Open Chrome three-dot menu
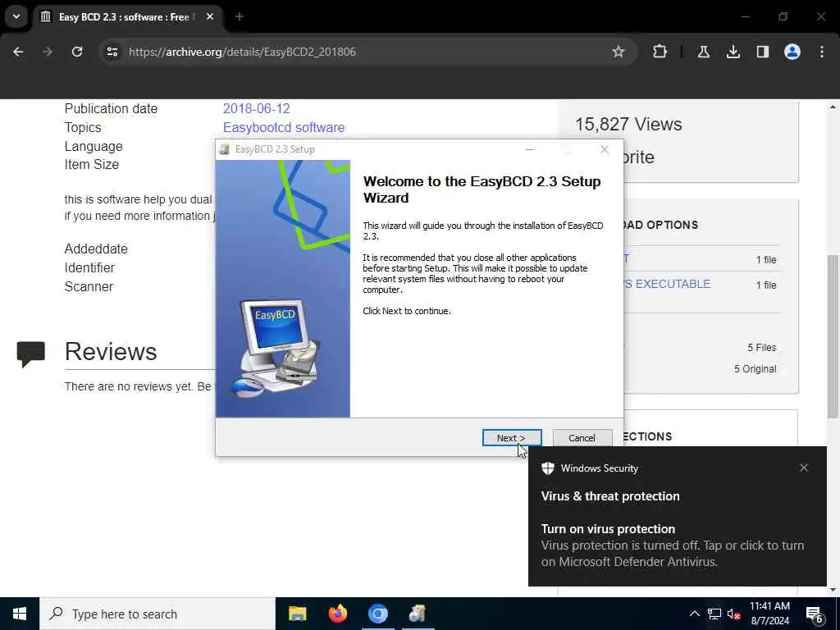 822,52
